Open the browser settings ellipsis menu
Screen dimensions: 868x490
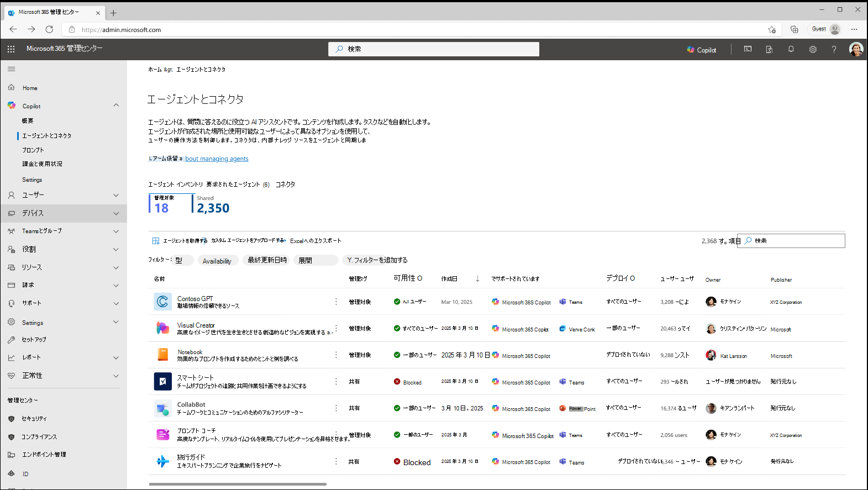click(x=854, y=29)
